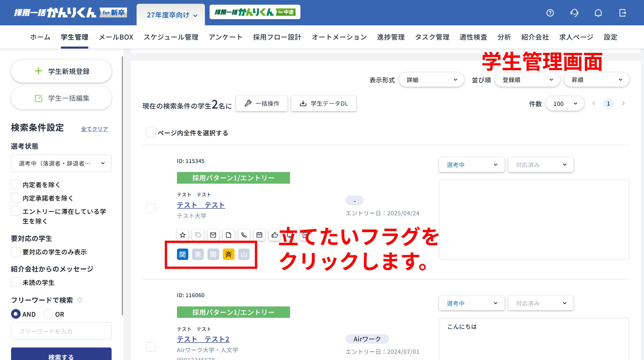Image resolution: width=644 pixels, height=360 pixels.
Task: Star the student テスト テスト as favorite
Action: click(x=183, y=235)
